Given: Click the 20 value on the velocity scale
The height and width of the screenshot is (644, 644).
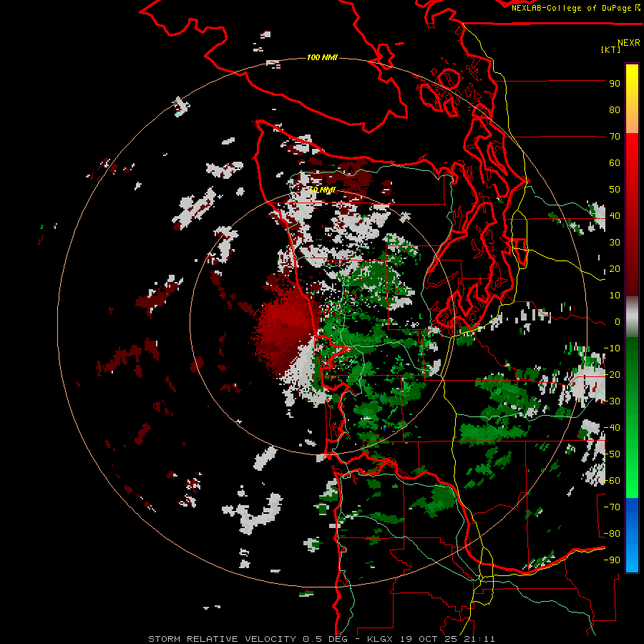Looking at the screenshot, I should point(615,268).
